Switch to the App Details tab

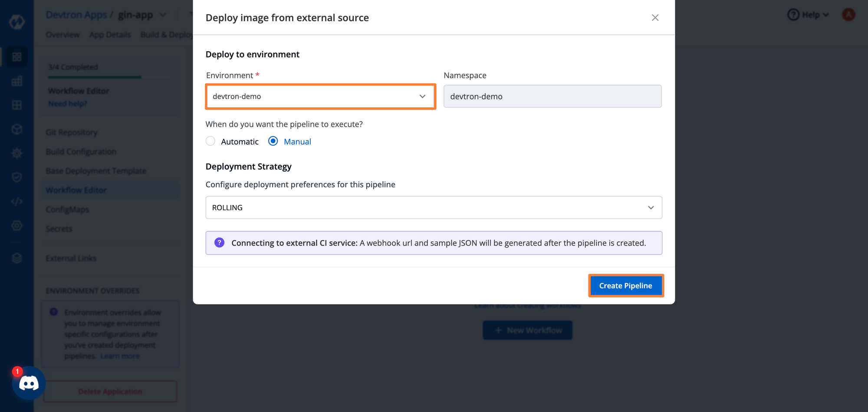pyautogui.click(x=110, y=35)
